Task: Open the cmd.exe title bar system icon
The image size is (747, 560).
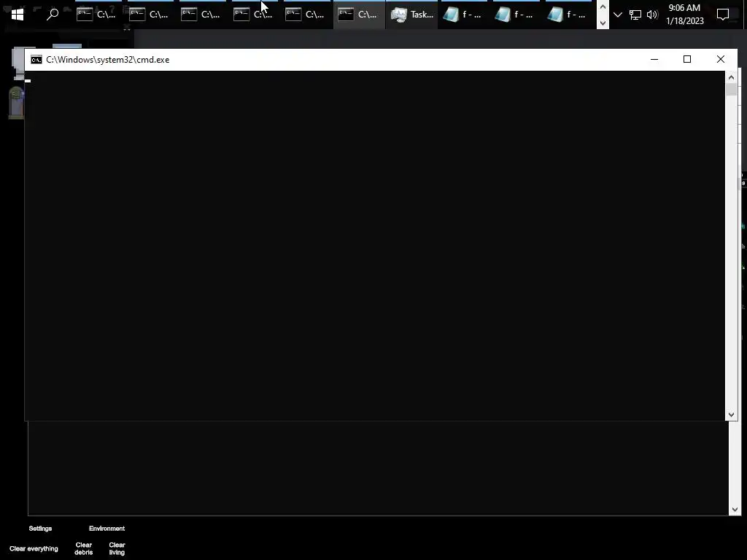Action: tap(36, 60)
